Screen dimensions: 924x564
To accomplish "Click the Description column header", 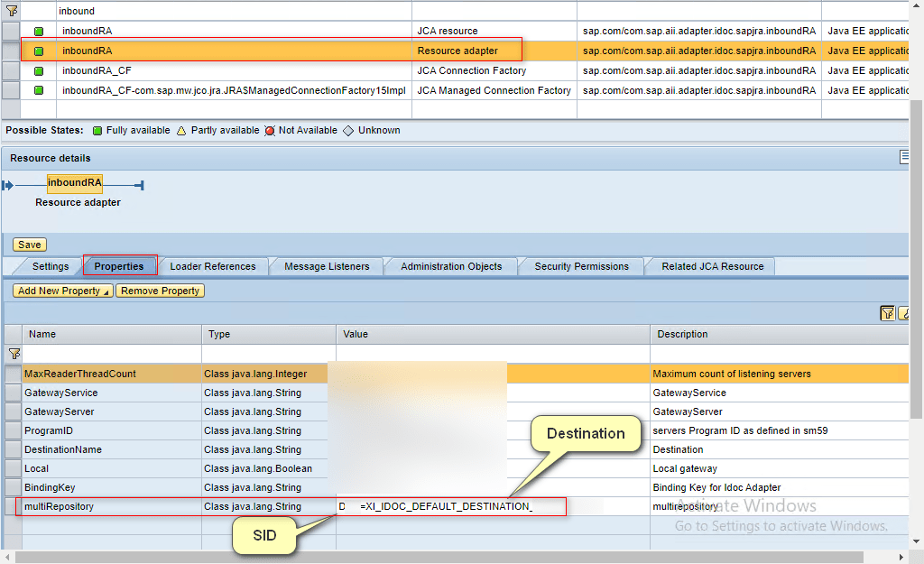I will (682, 334).
